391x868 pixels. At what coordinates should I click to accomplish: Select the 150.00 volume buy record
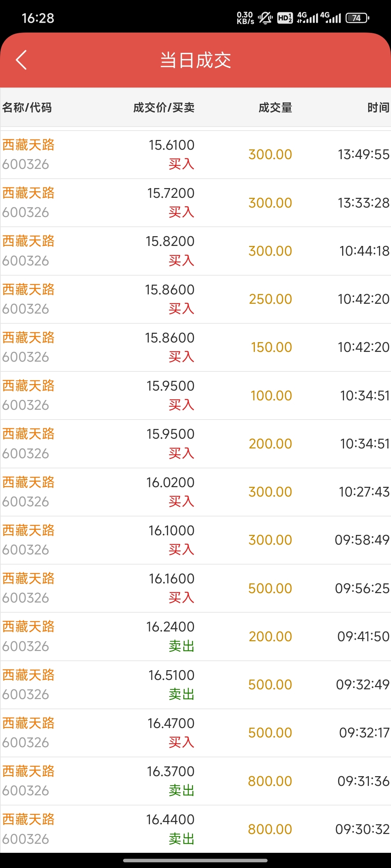click(x=195, y=347)
